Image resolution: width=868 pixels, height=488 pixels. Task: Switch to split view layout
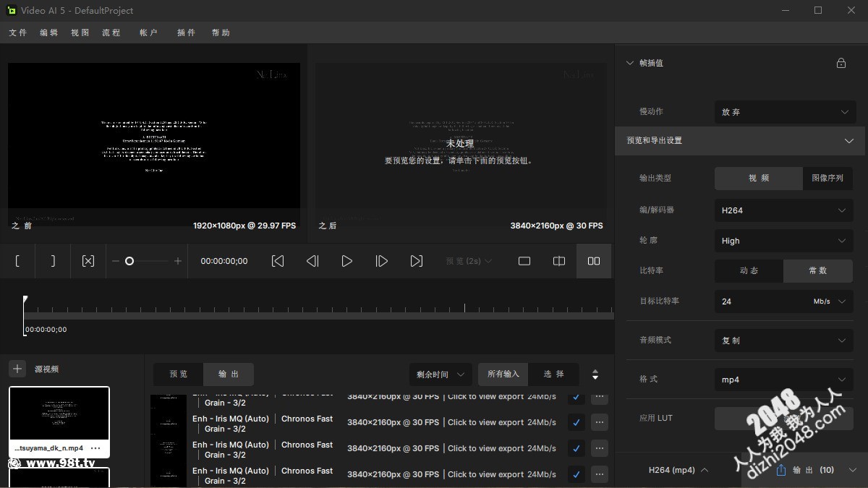click(x=559, y=261)
